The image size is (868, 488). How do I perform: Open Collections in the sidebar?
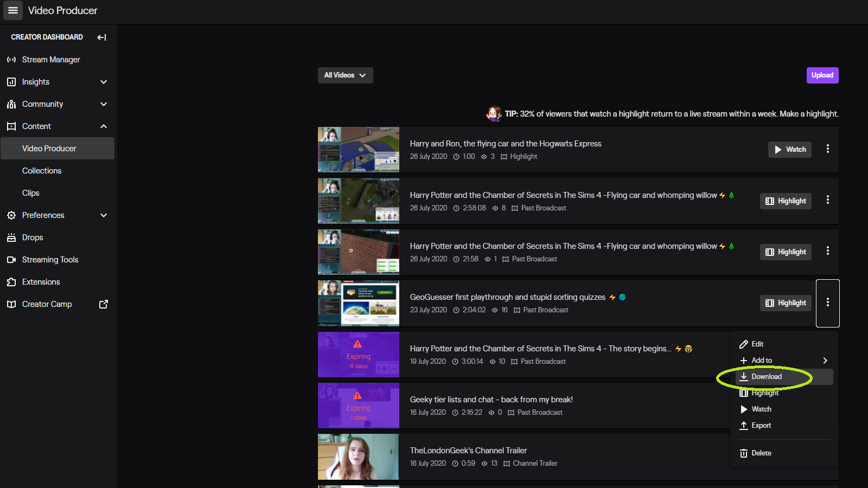tap(42, 171)
